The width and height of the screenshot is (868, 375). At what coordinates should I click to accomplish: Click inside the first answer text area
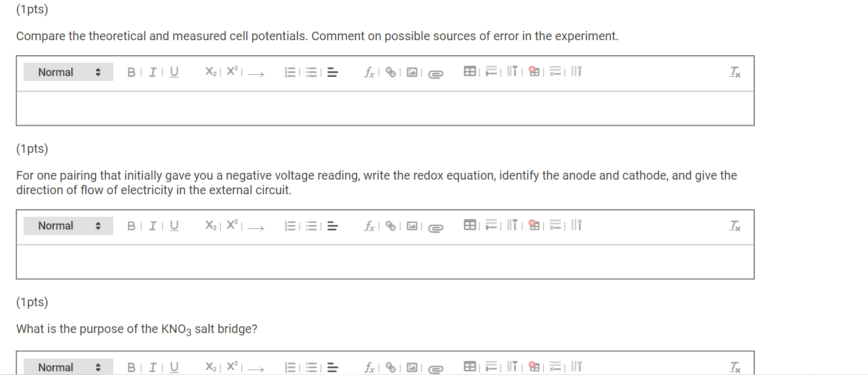point(384,108)
